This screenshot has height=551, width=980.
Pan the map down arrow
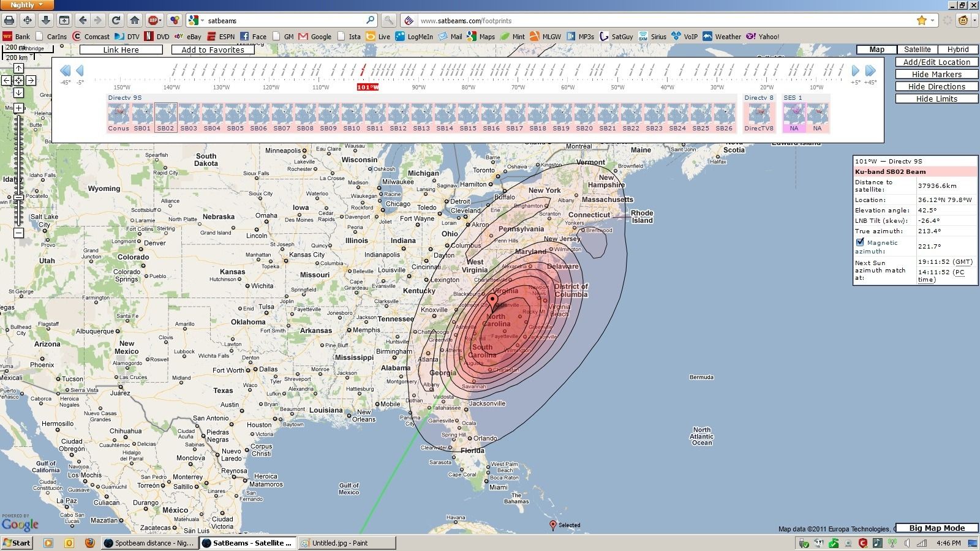[x=18, y=92]
